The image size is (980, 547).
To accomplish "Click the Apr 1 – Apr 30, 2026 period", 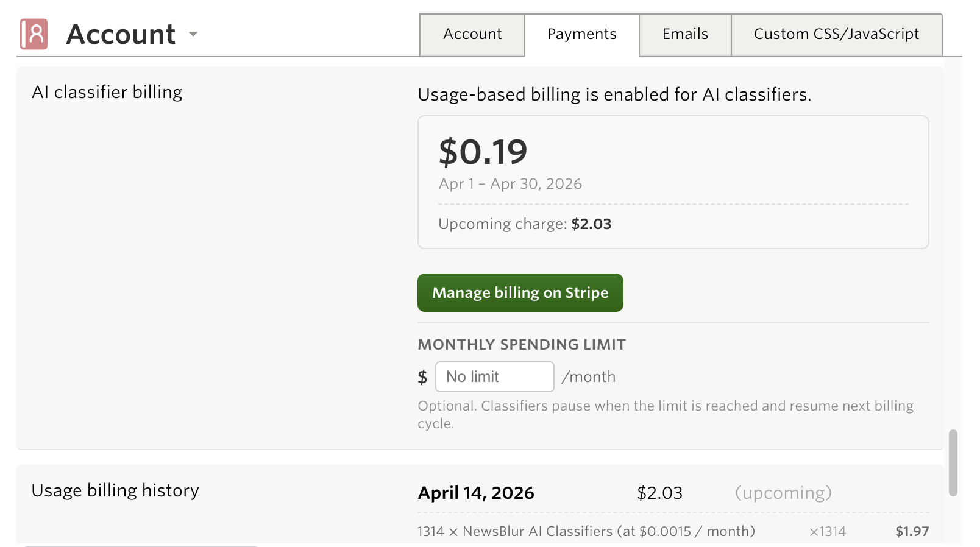I will [510, 184].
